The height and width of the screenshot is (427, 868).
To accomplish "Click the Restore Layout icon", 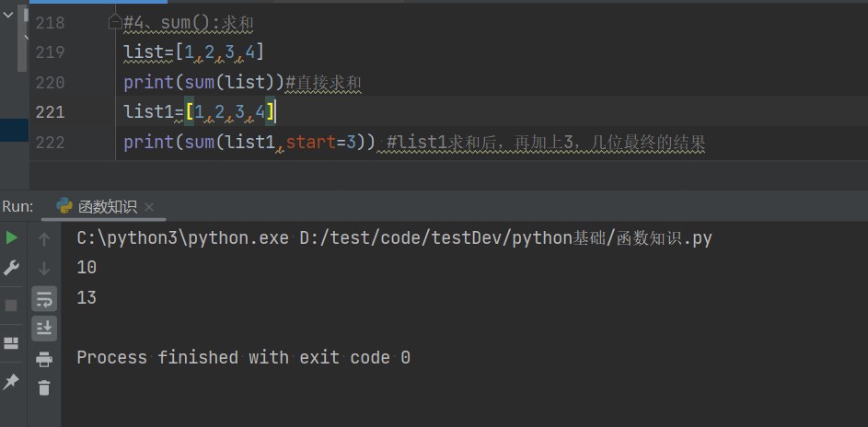I will [12, 343].
